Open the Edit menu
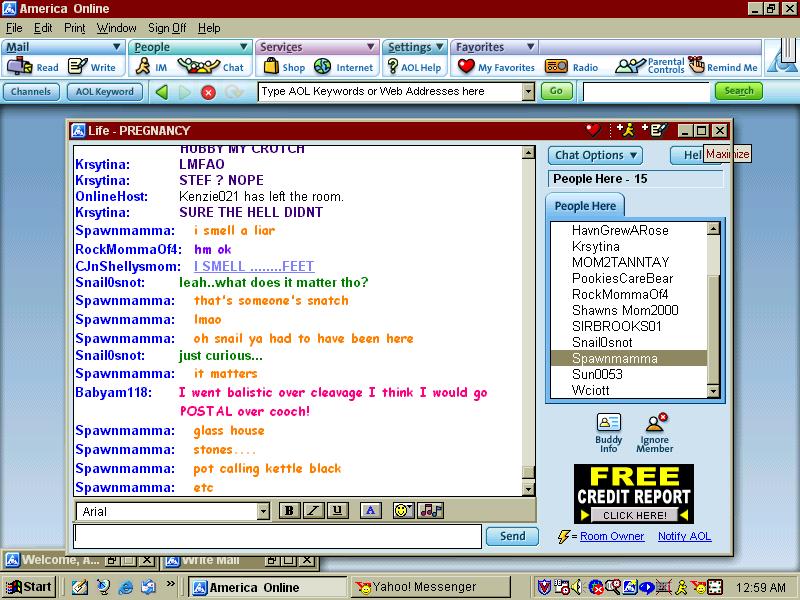800x600 pixels. [x=43, y=28]
